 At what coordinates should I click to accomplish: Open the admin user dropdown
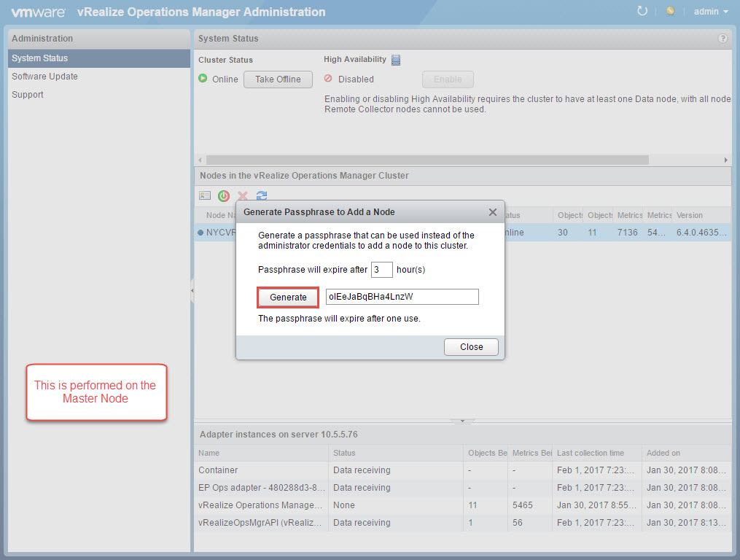click(x=711, y=12)
